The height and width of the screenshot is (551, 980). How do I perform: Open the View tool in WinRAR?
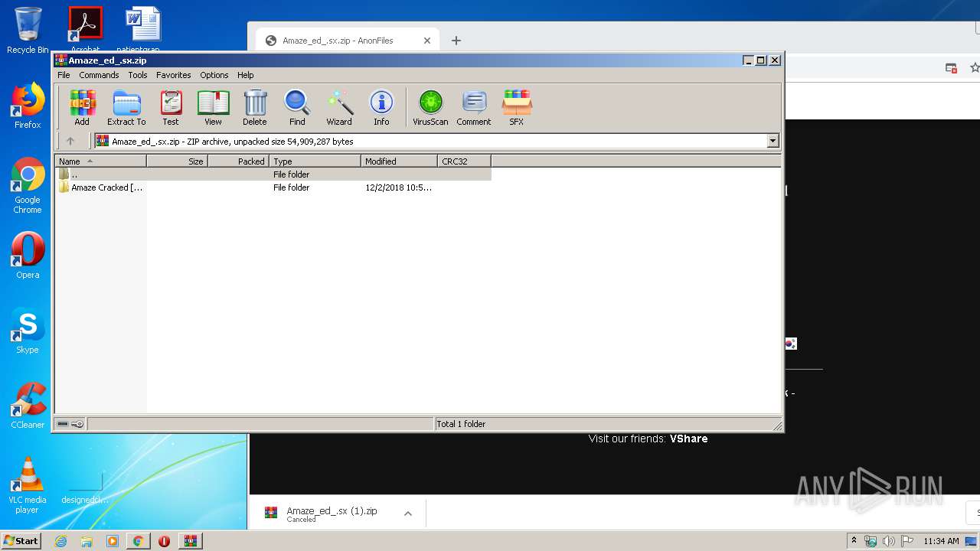(213, 107)
